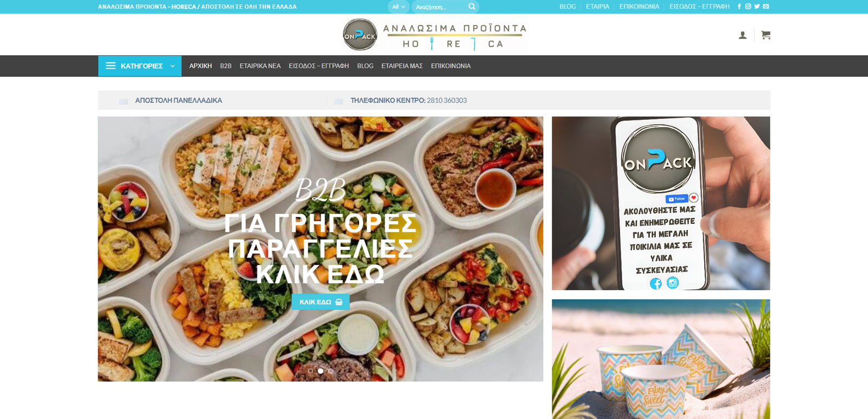Click the OnPack logo in the header
This screenshot has height=419, width=868.
[x=435, y=35]
